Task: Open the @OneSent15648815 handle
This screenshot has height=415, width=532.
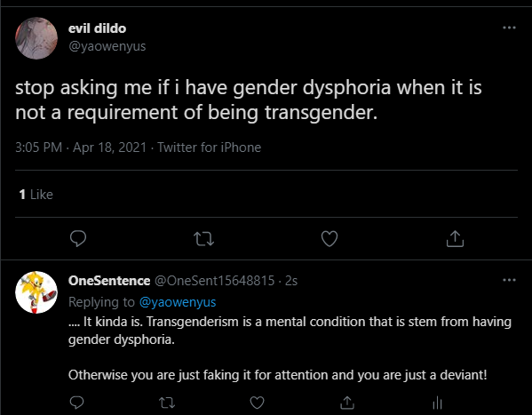Action: (214, 281)
